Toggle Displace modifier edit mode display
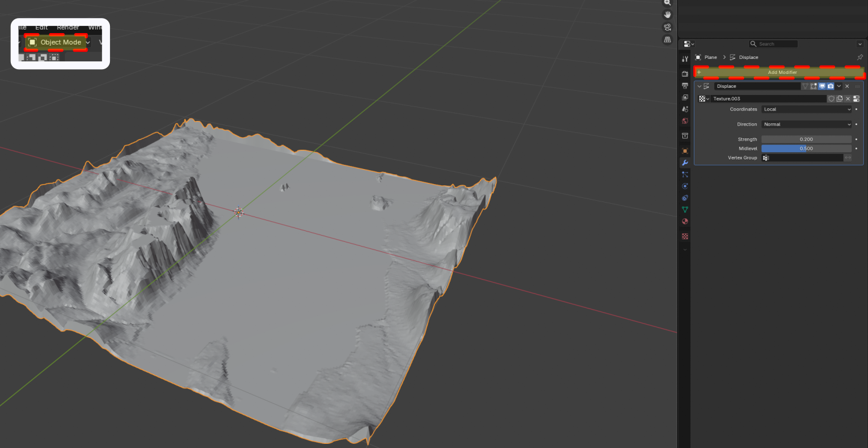Screen dimensions: 868x448 (813, 86)
